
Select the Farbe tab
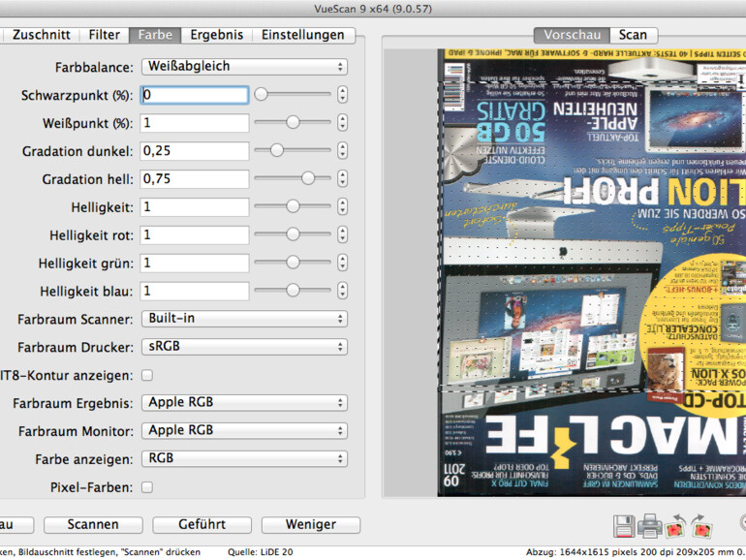click(155, 35)
